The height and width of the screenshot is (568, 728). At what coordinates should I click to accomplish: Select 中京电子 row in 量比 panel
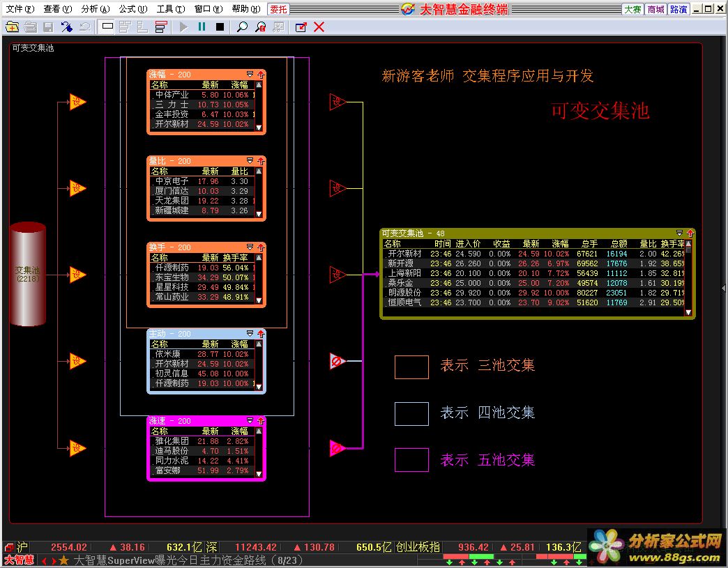(x=203, y=181)
